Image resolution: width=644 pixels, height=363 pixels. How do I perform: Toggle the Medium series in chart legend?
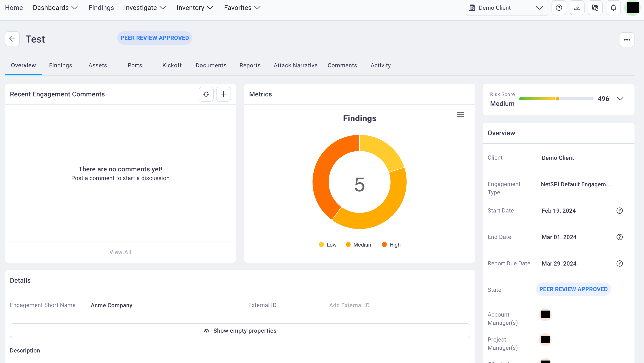coord(359,245)
